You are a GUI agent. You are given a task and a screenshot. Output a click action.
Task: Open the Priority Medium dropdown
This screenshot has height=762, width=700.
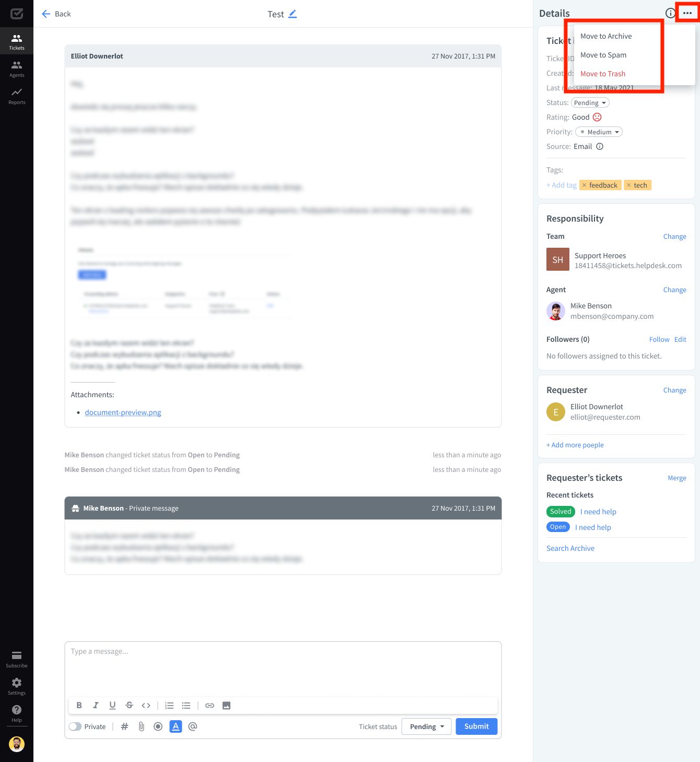(x=599, y=132)
